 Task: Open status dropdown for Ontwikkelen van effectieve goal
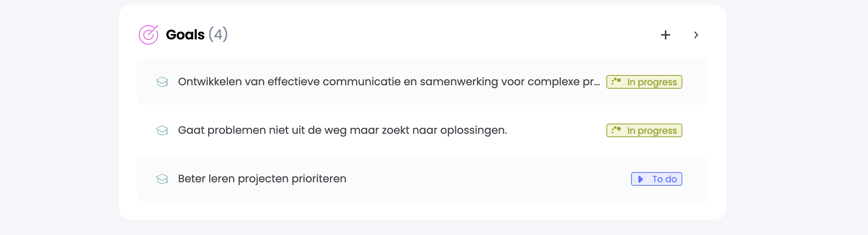click(652, 82)
